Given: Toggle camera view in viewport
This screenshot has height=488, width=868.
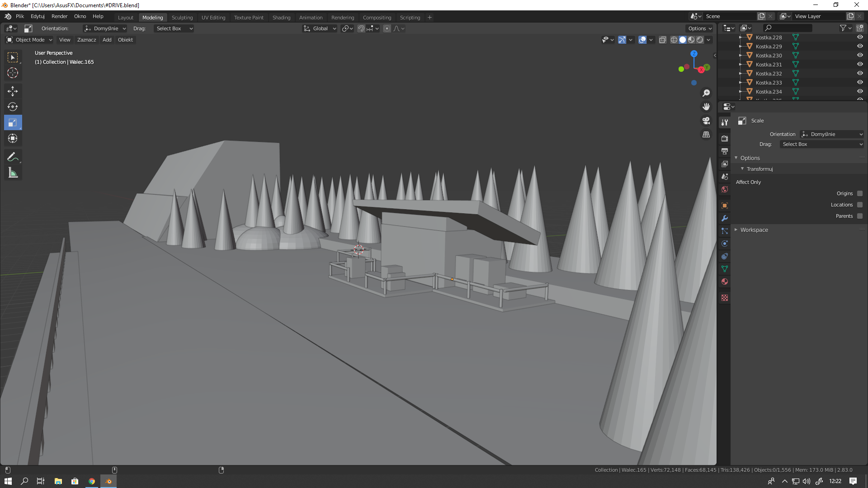Looking at the screenshot, I should coord(706,121).
